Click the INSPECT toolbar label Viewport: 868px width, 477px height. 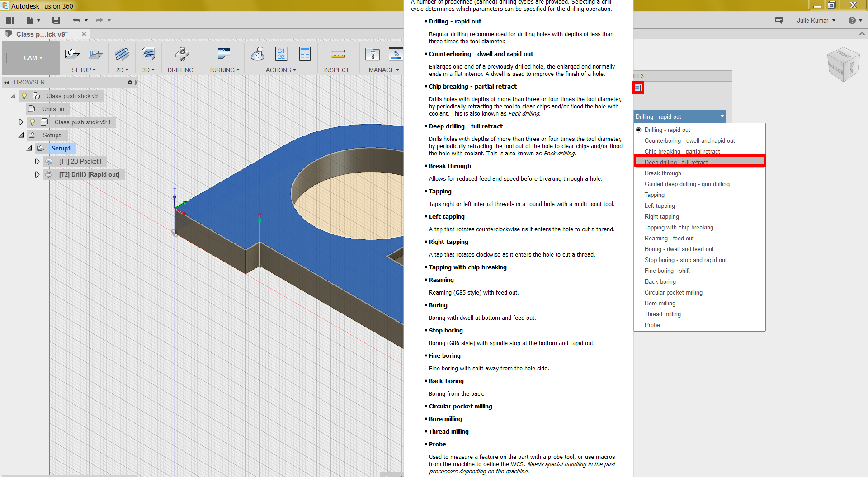pos(336,70)
